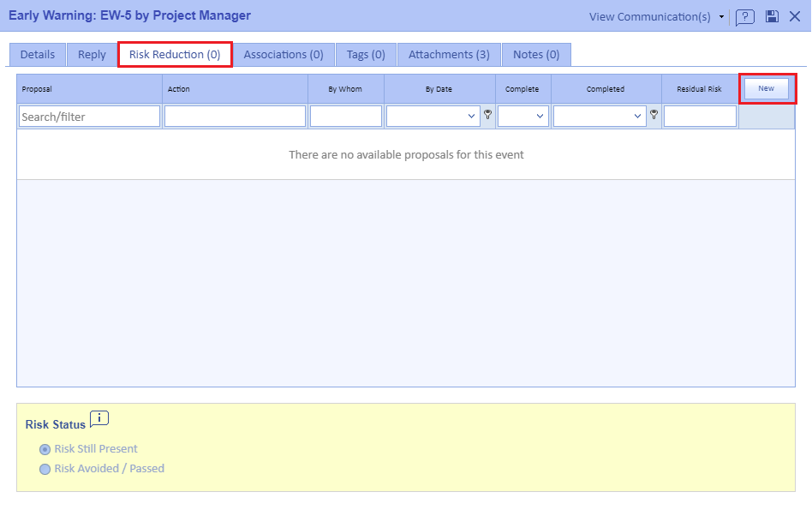812x510 pixels.
Task: Click the Action filter text box
Action: pos(235,117)
